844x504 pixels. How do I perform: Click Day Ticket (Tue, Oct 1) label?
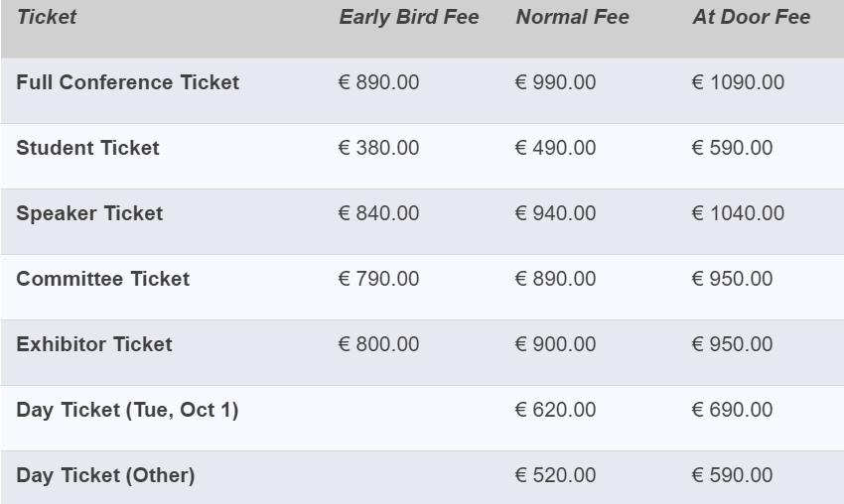coord(127,410)
